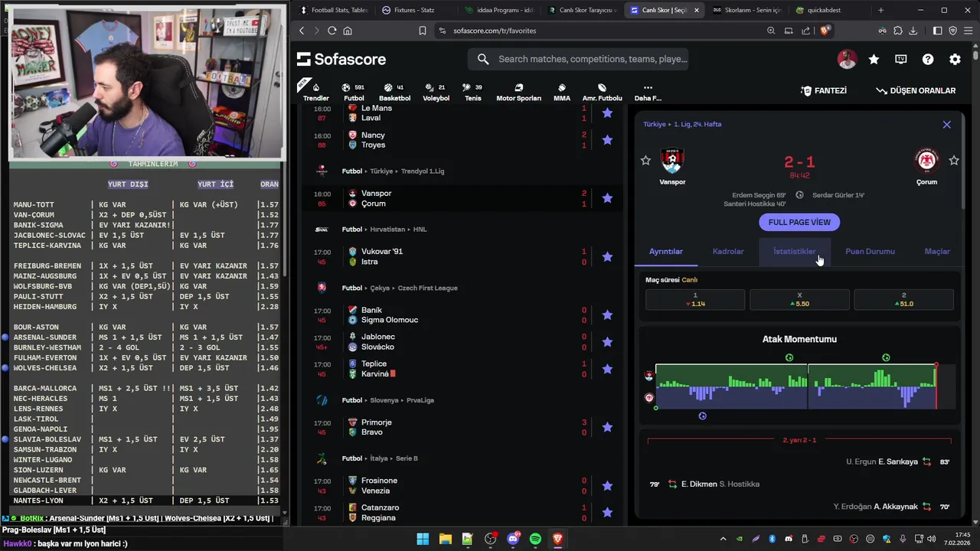
Task: Open Czech First League link
Action: pos(426,288)
